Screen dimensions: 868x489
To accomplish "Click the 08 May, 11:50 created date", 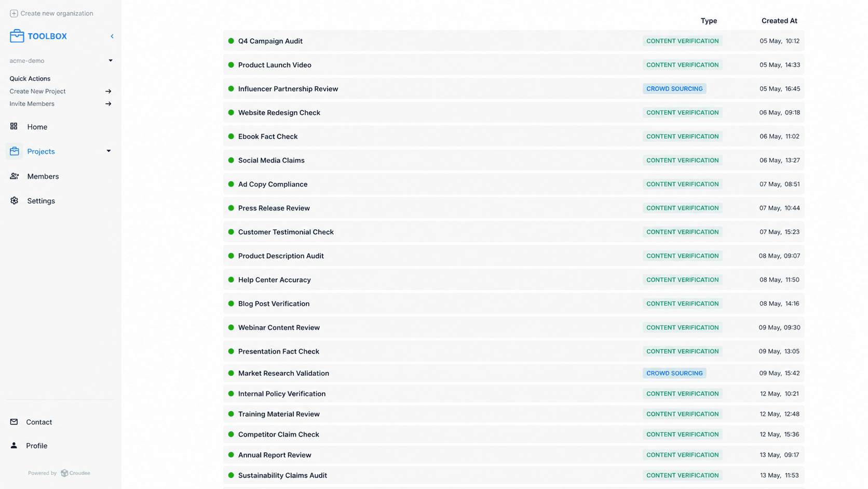I will click(x=779, y=280).
